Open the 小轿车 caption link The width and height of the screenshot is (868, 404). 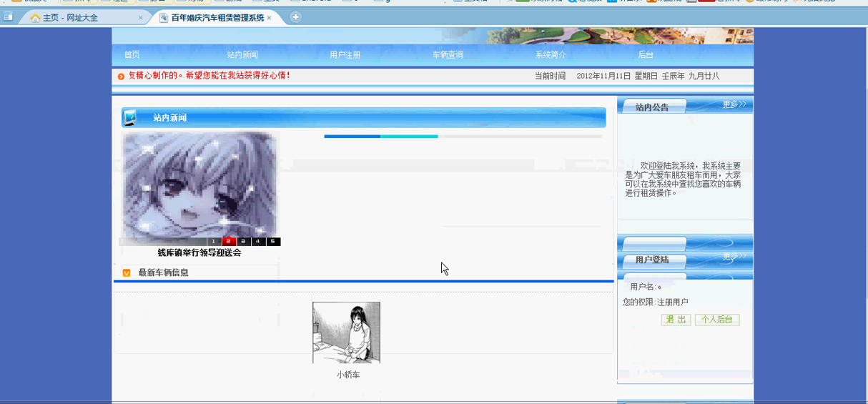click(x=348, y=375)
